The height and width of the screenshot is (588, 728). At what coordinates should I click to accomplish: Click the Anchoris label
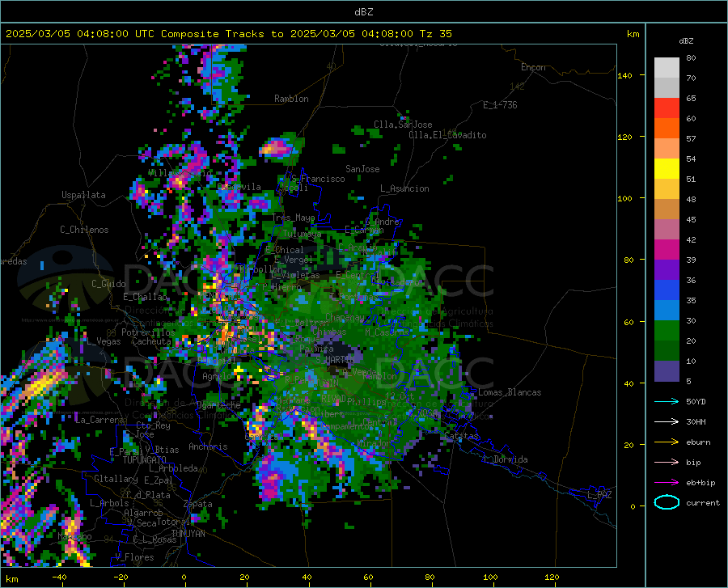(208, 446)
